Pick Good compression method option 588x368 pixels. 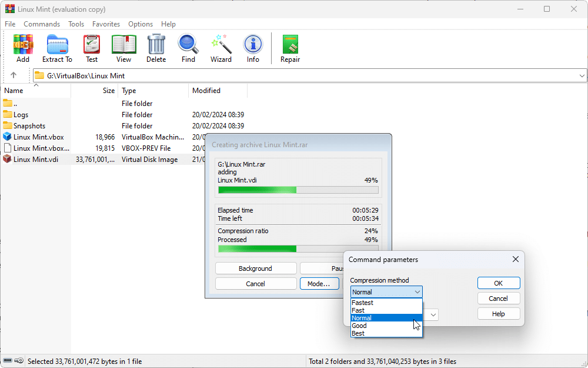[359, 326]
